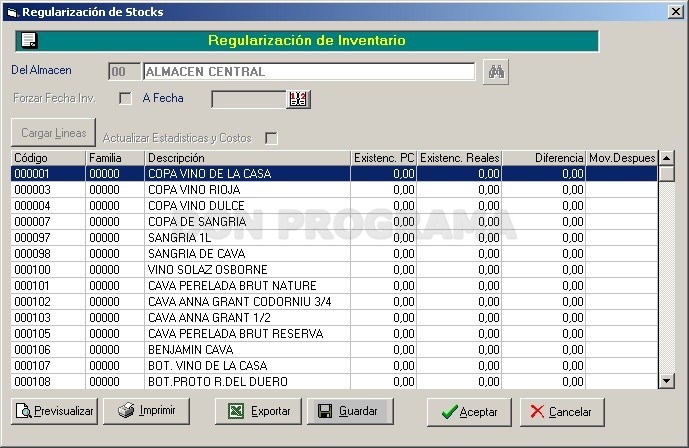Image resolution: width=689 pixels, height=448 pixels.
Task: Click the Cargar Lineas button
Action: 54,133
